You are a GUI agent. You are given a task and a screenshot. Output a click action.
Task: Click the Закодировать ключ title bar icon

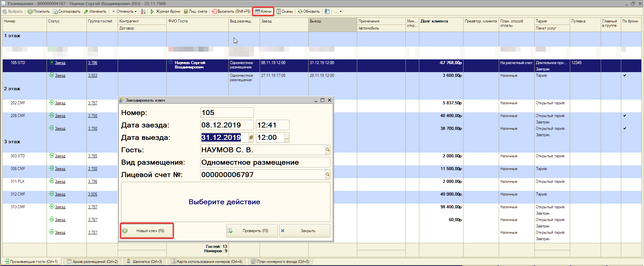click(122, 100)
